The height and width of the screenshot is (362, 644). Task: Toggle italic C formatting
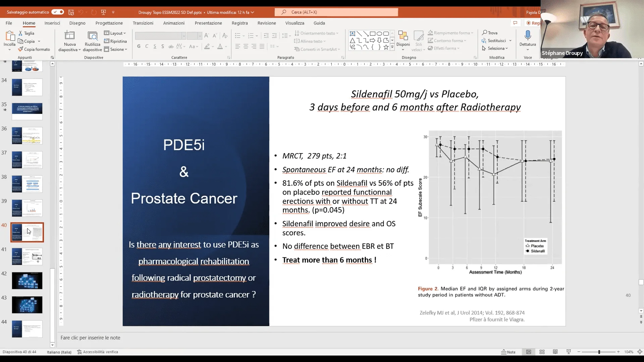pos(147,46)
